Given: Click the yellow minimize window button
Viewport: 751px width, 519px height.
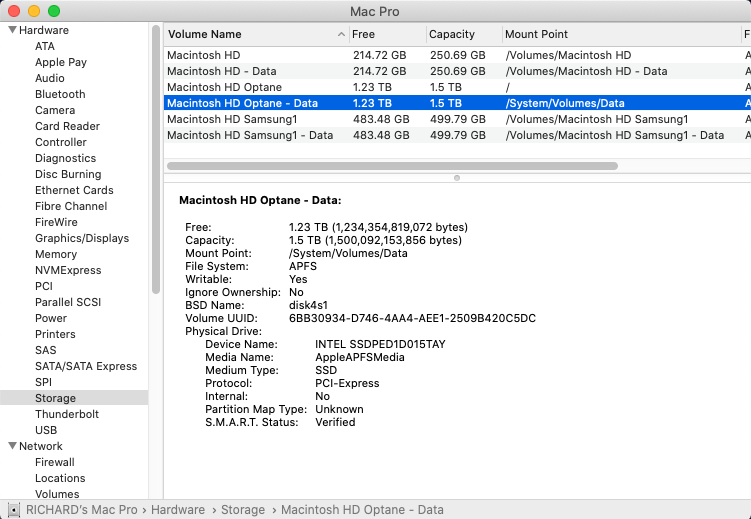Looking at the screenshot, I should pyautogui.click(x=34, y=11).
